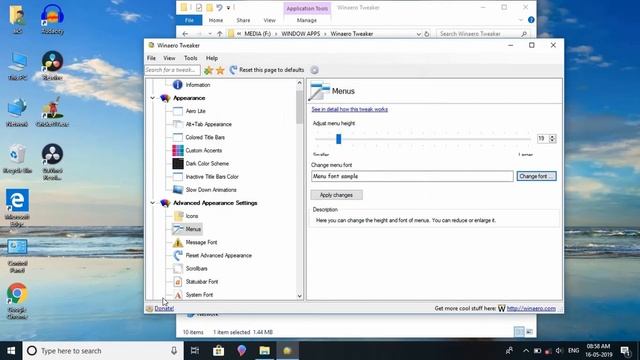Click the Google Chrome desktop icon
640x360 pixels.
(x=17, y=301)
